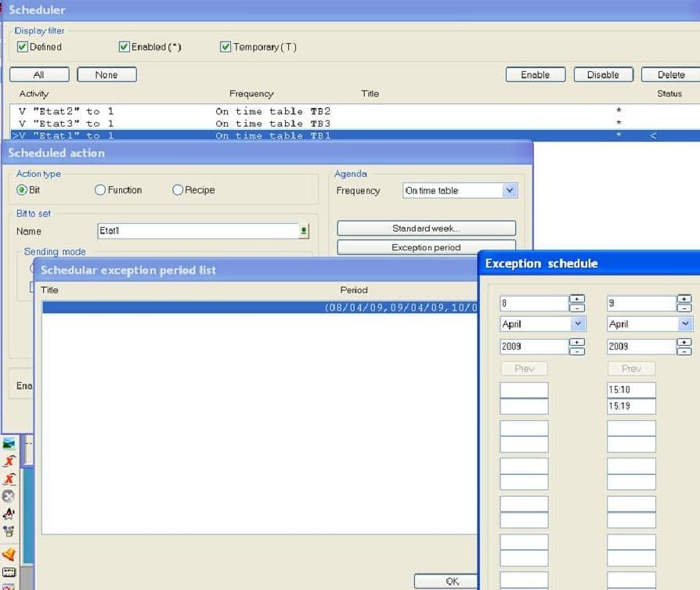Open the right April month dropdown
Viewport: 700px width, 590px height.
point(684,323)
